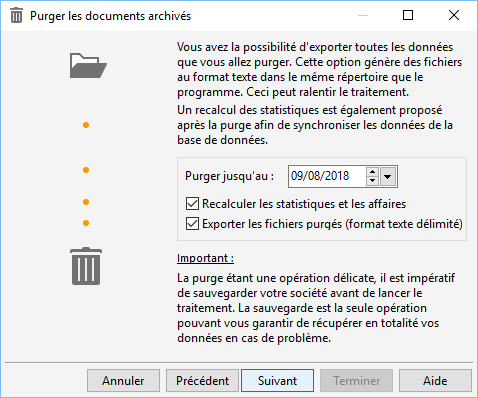The width and height of the screenshot is (478, 398).
Task: Click the third orange progress dot
Action: click(86, 202)
